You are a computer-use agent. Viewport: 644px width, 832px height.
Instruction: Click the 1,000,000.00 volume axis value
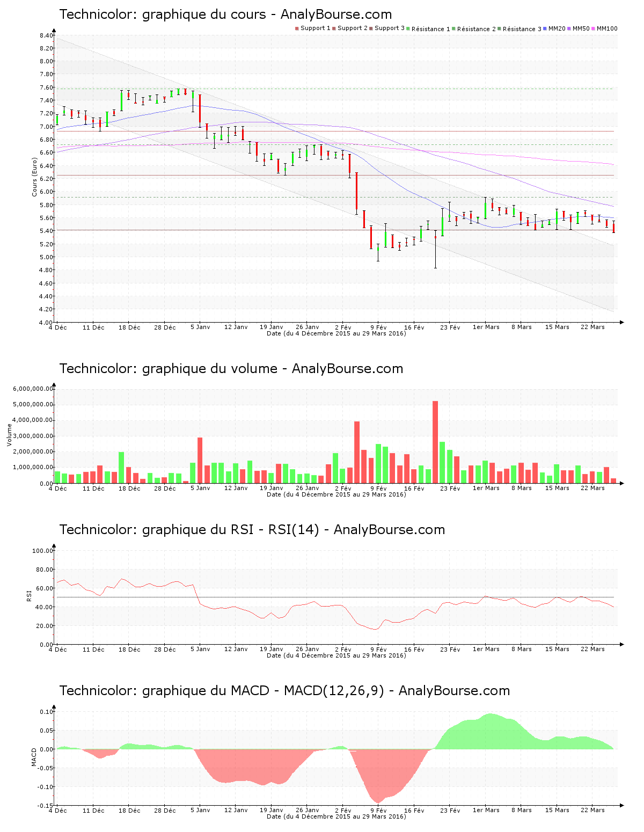33,468
